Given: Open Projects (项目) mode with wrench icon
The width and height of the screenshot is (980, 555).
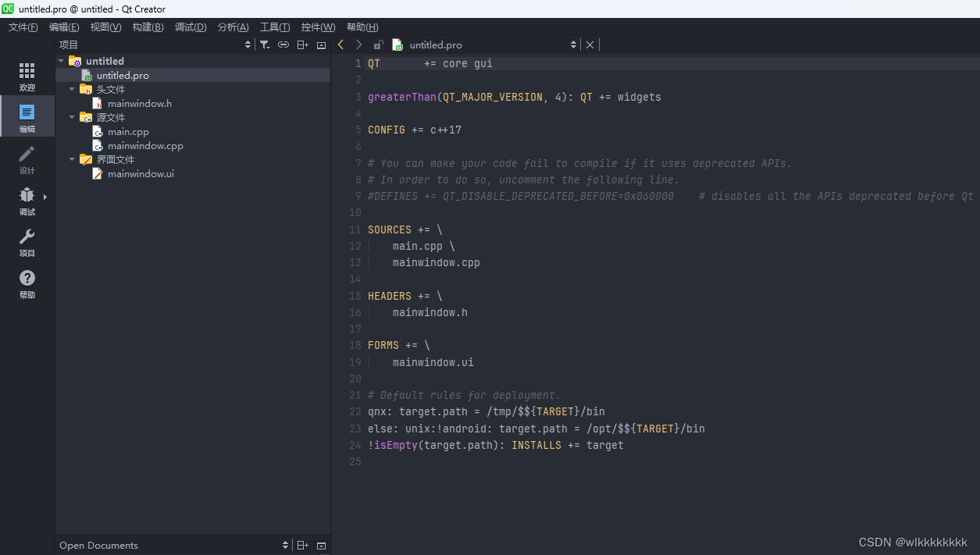Looking at the screenshot, I should [27, 242].
